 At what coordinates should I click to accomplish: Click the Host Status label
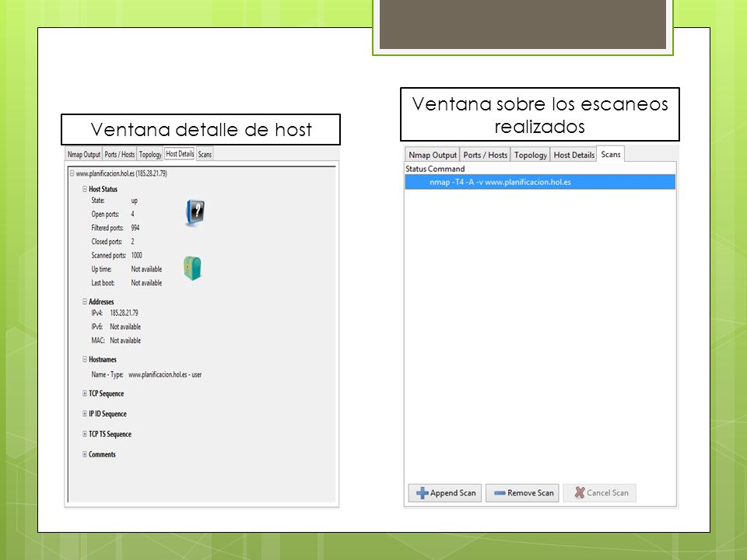coord(103,189)
